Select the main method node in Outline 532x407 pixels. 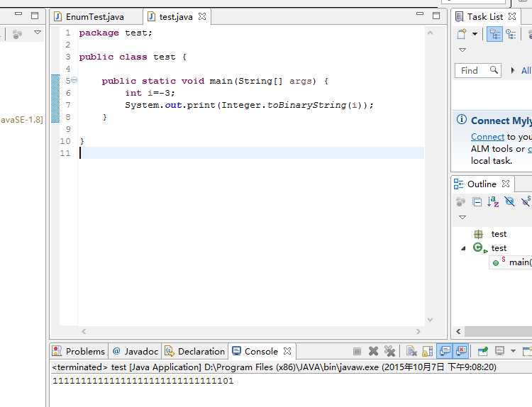click(511, 262)
